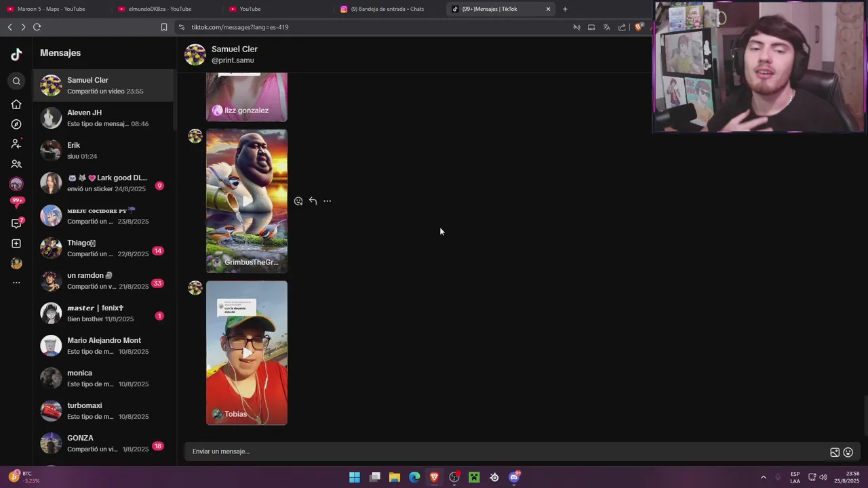Open more options for GrimbusTheGr video message

[327, 201]
